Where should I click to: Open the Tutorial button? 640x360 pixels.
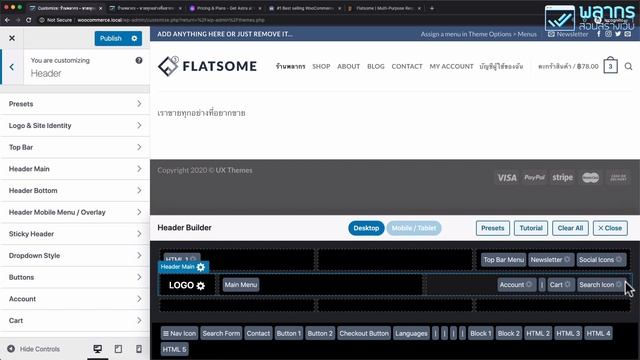click(x=531, y=228)
